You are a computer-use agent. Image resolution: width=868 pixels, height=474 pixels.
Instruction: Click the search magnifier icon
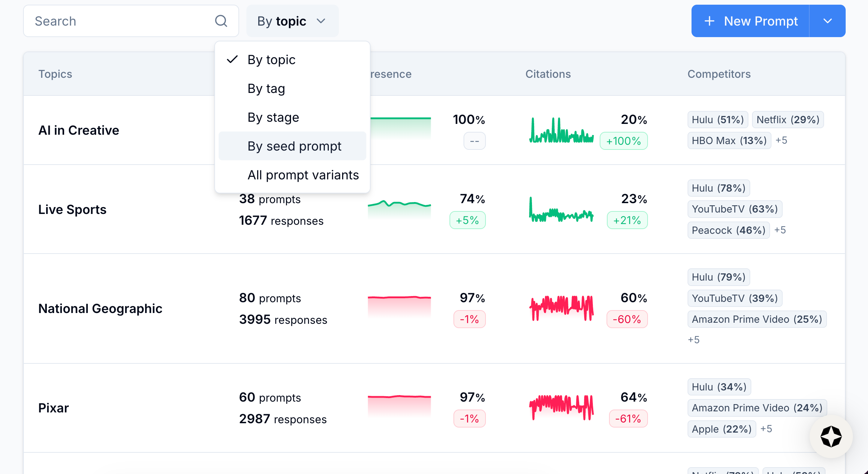click(x=221, y=21)
